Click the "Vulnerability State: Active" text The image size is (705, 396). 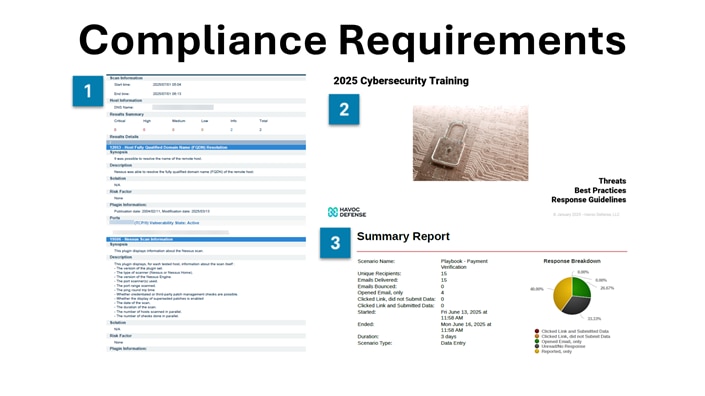pos(174,223)
